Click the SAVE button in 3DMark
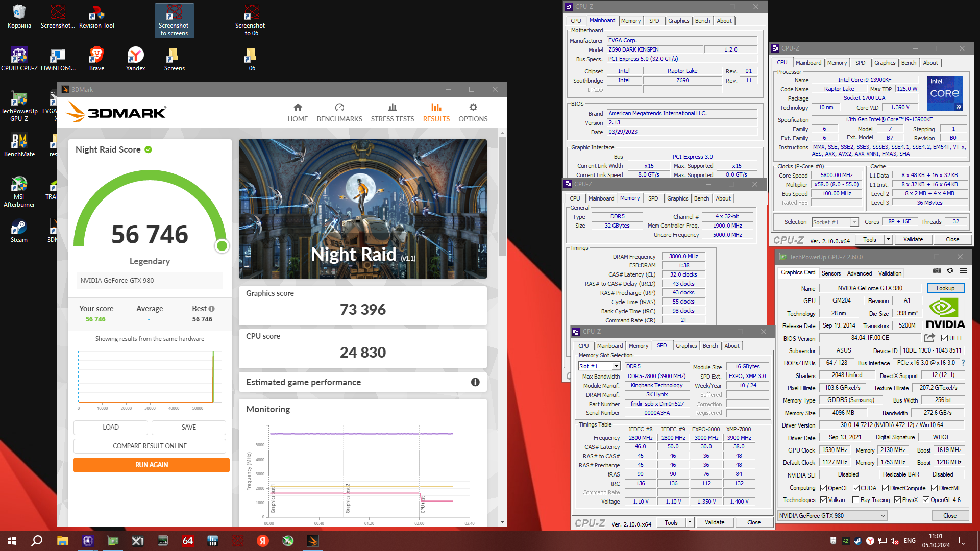The image size is (980, 551). pyautogui.click(x=189, y=427)
